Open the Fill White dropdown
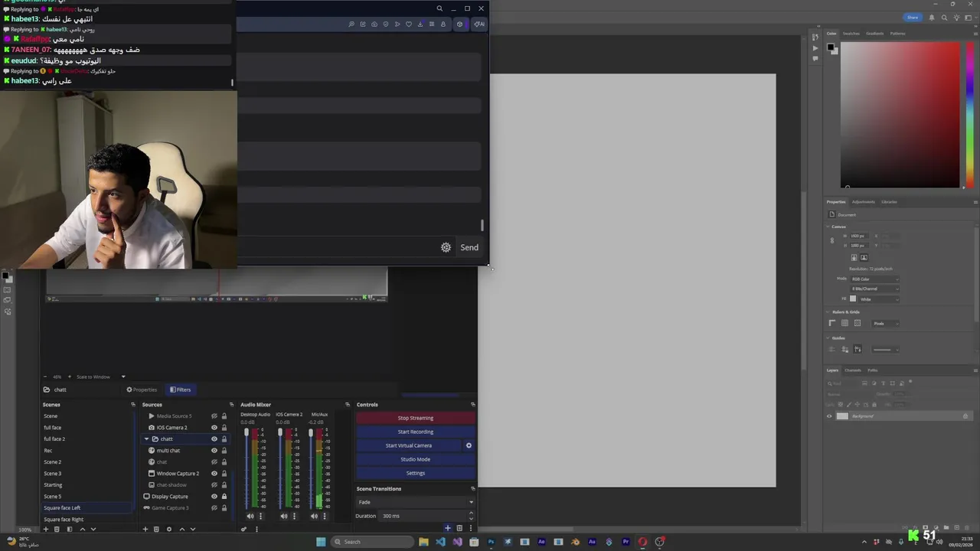Screen dimensions: 980x551 (878, 299)
